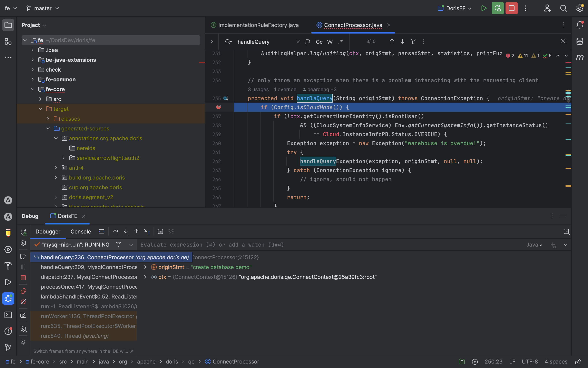Viewport: 588px width, 368px height.
Task: Click the UTF-8 encoding in status bar
Action: pyautogui.click(x=530, y=362)
